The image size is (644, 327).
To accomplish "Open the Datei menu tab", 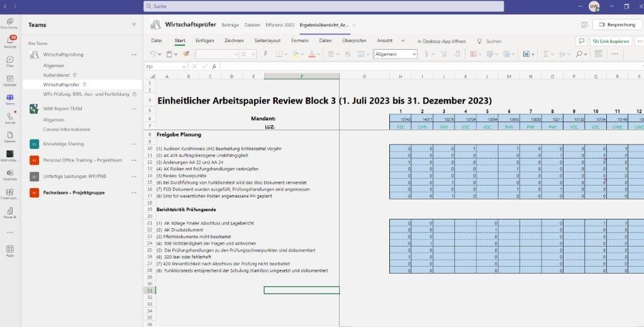I will pos(156,41).
